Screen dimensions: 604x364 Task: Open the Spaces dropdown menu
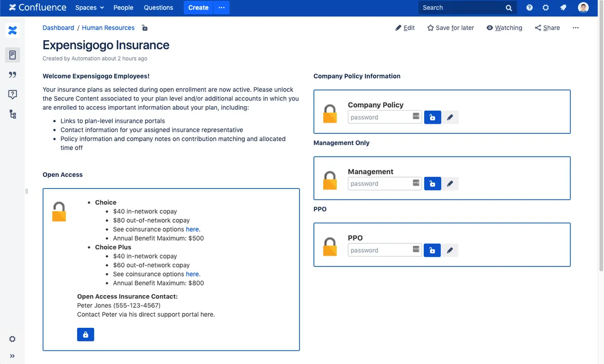point(90,8)
